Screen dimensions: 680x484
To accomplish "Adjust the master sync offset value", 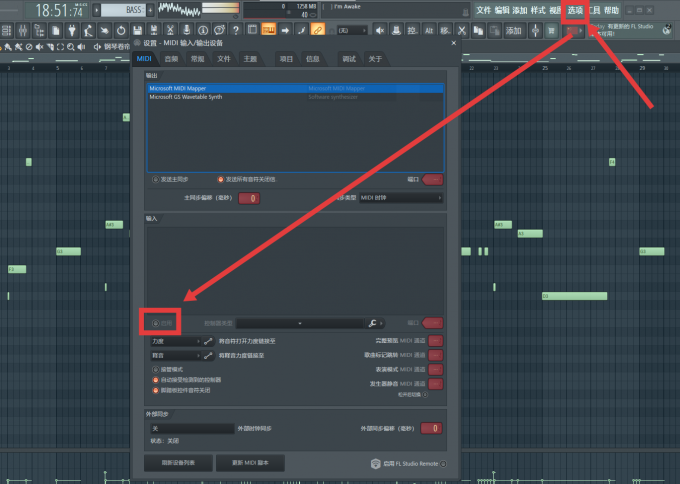I will (x=249, y=198).
